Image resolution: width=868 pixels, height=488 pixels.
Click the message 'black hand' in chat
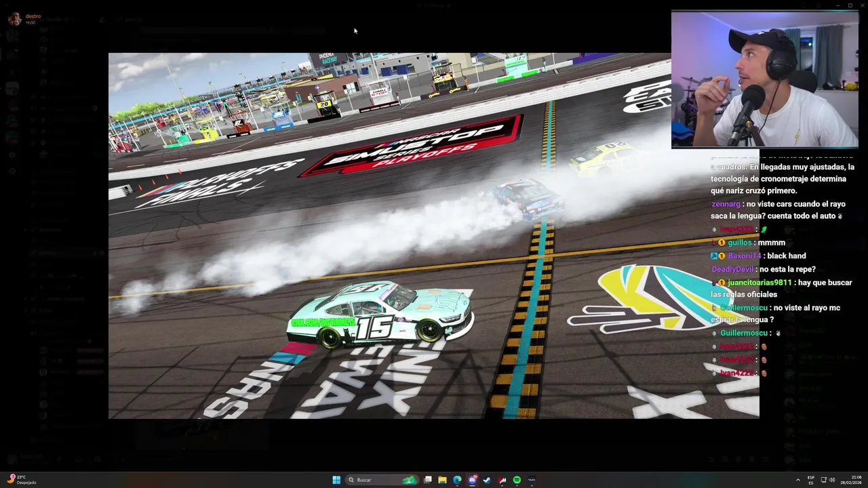click(x=787, y=256)
